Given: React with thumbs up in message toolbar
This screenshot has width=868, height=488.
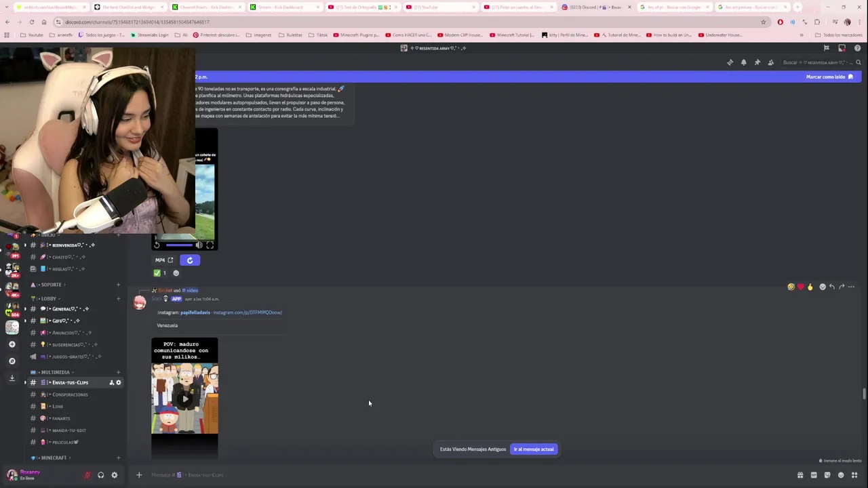Looking at the screenshot, I should [x=810, y=287].
